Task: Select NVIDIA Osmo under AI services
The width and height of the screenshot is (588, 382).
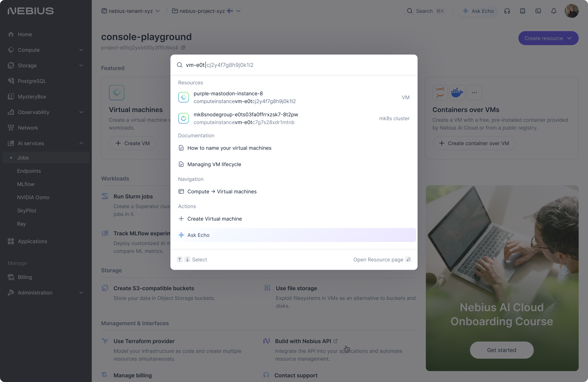Action: (x=33, y=197)
